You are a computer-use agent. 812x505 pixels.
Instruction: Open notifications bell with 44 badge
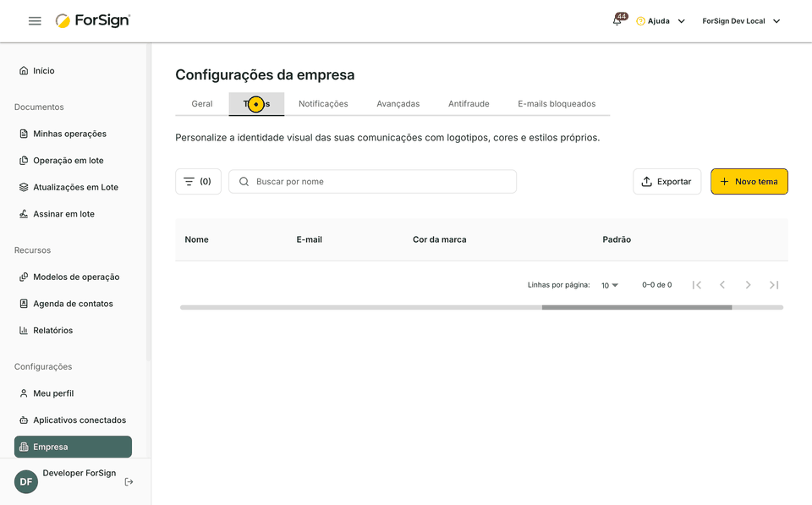click(618, 19)
